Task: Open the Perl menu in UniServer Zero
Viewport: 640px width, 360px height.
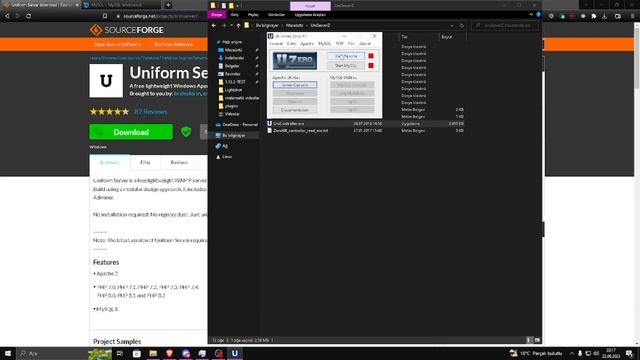Action: [351, 43]
